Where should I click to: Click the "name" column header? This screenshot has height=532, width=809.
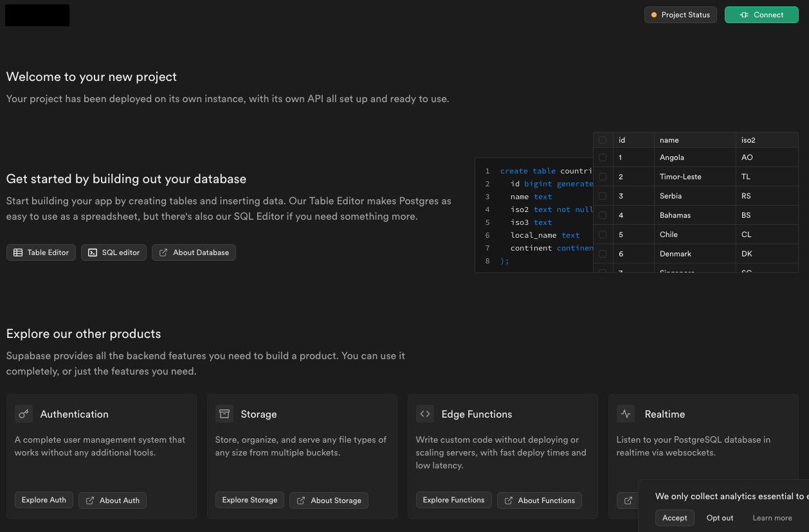[695, 140]
